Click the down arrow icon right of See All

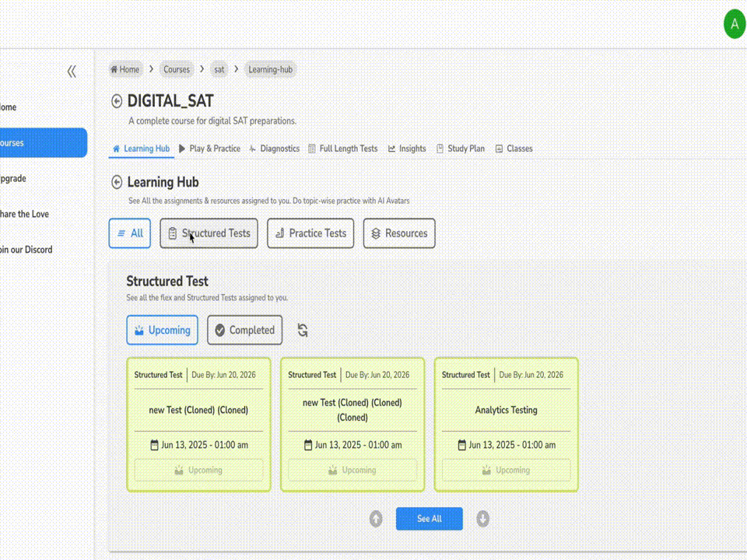click(x=483, y=519)
